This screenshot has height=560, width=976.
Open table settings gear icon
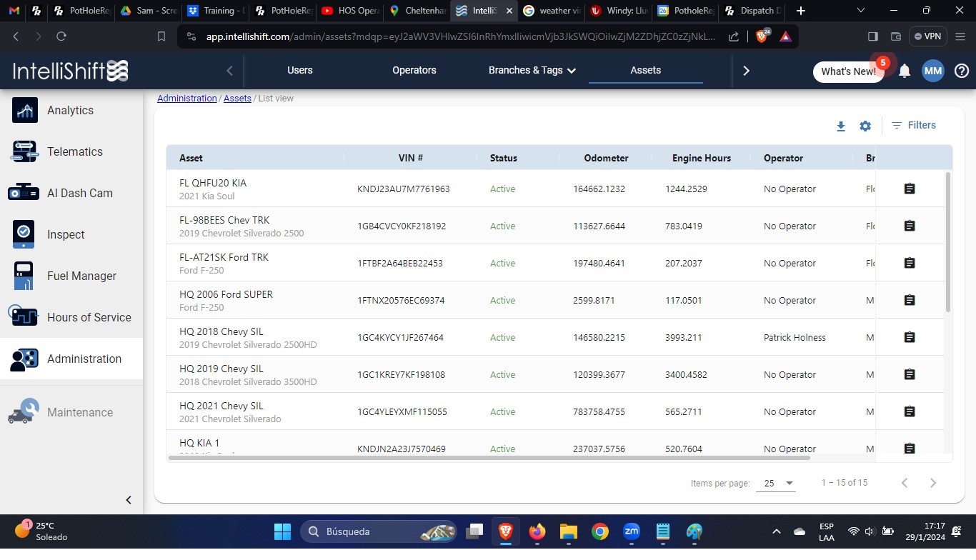[x=865, y=126]
